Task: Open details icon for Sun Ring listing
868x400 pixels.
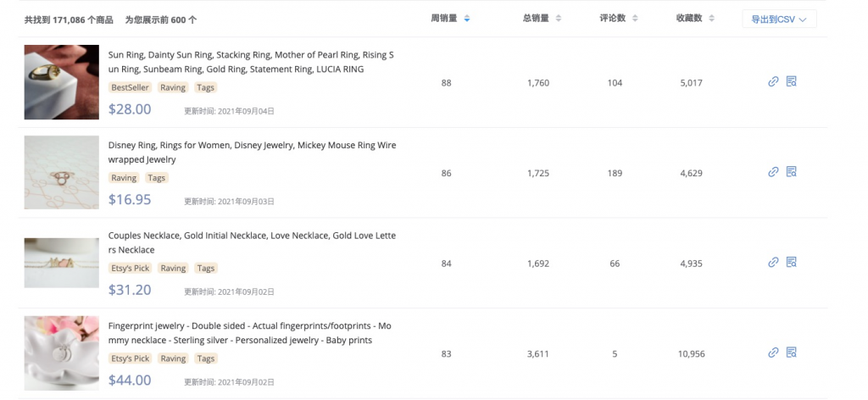Action: pyautogui.click(x=792, y=82)
